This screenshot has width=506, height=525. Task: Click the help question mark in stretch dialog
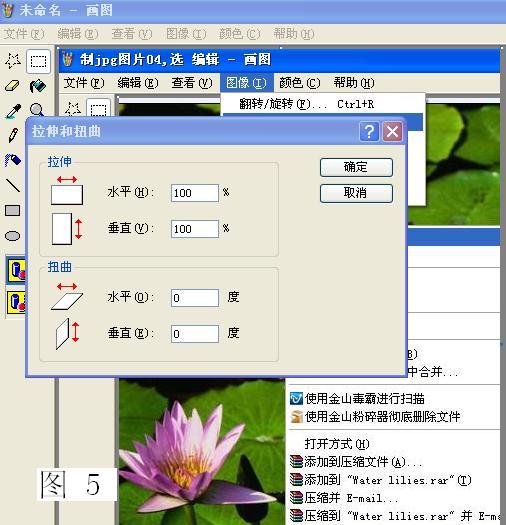[369, 132]
